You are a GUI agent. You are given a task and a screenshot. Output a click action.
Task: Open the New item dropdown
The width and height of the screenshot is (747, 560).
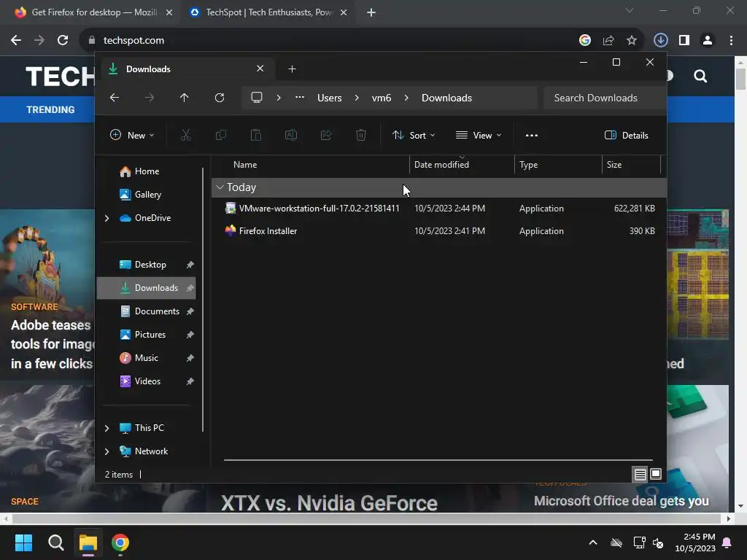coord(132,135)
